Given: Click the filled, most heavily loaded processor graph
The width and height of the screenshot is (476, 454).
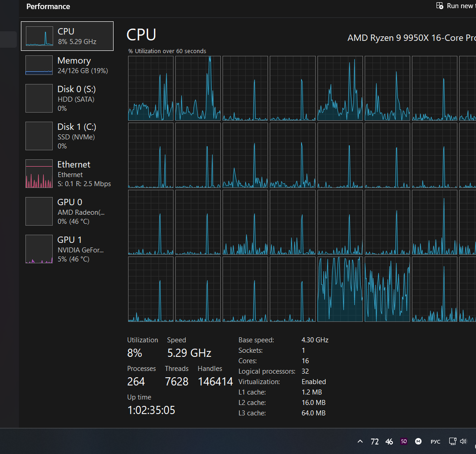Looking at the screenshot, I should 340,289.
